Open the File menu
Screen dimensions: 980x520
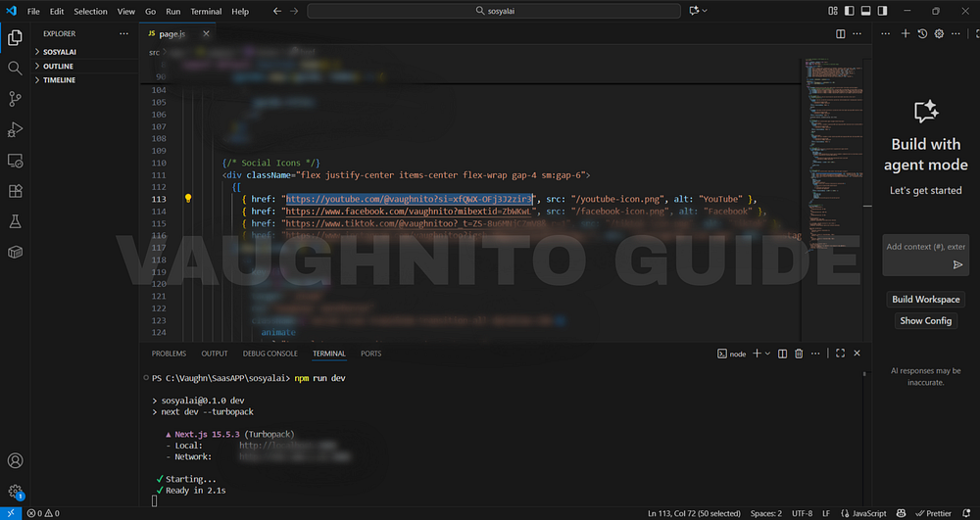(x=33, y=11)
